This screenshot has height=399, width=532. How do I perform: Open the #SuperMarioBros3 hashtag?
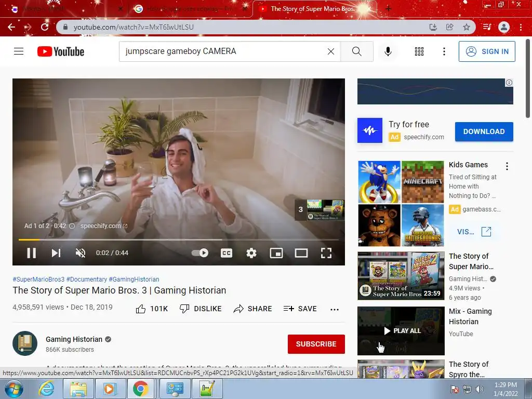(x=38, y=279)
